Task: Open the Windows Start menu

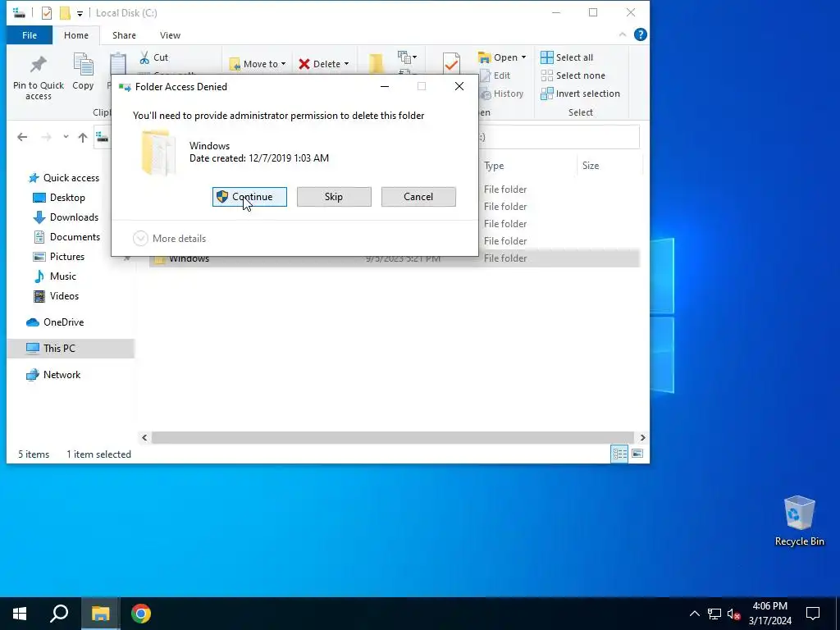Action: point(20,614)
